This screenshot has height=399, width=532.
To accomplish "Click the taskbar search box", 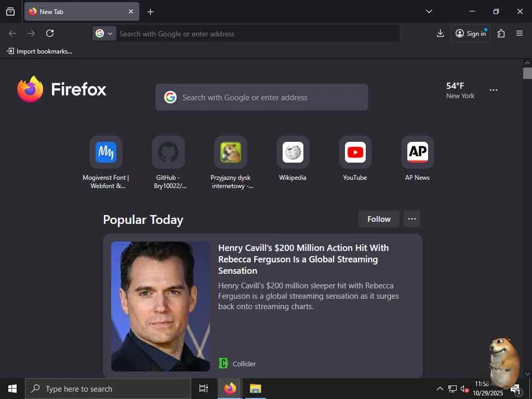I will tap(108, 389).
